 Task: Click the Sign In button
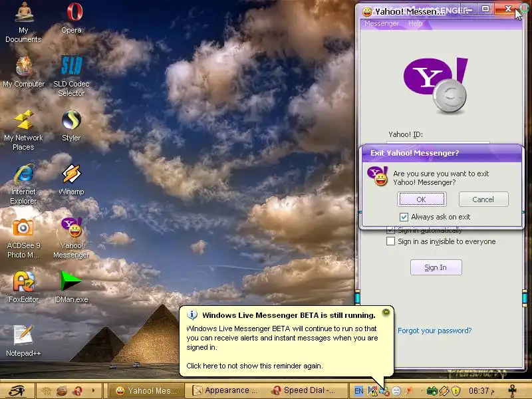[x=436, y=267]
